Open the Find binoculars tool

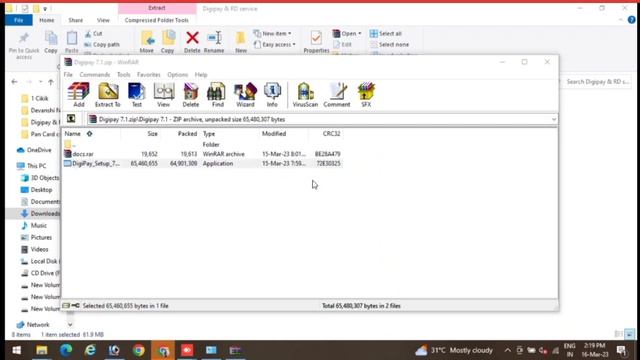217,95
